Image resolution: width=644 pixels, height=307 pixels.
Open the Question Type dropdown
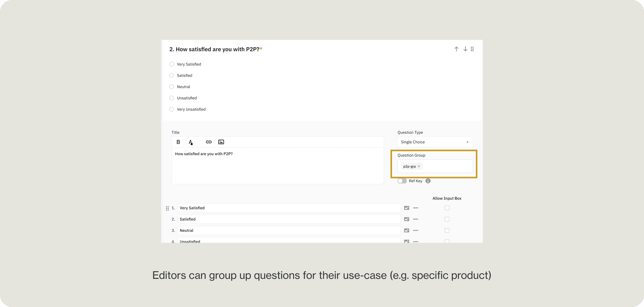[x=435, y=142]
